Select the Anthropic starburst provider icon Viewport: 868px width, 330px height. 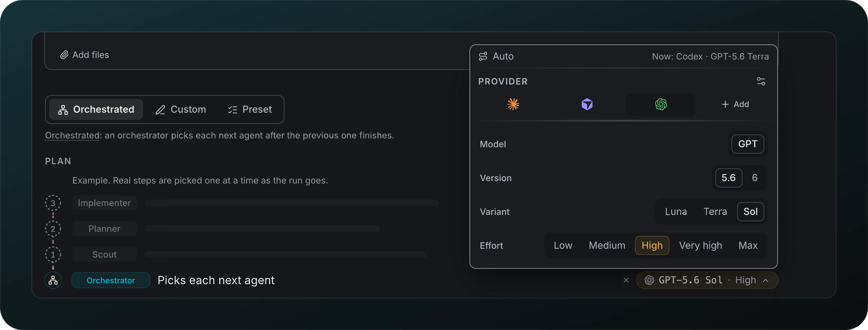pyautogui.click(x=513, y=104)
